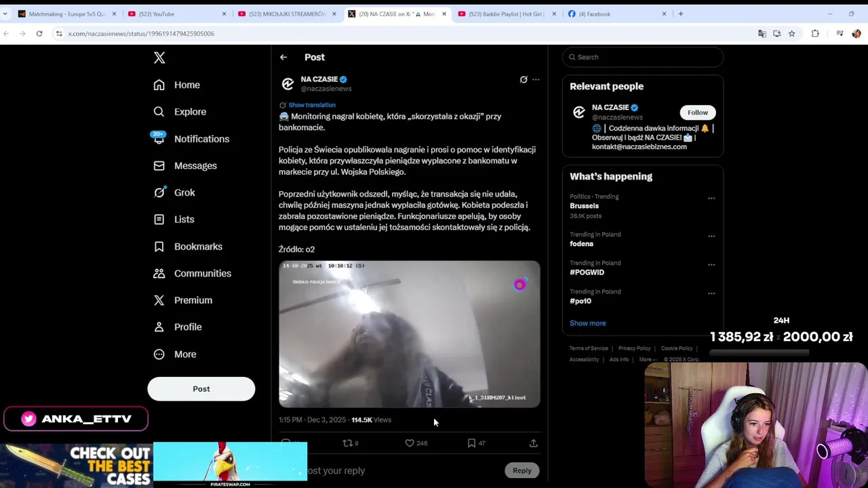This screenshot has height=488, width=868.
Task: Open NA CZASIE profile in Relevant people
Action: [610, 108]
